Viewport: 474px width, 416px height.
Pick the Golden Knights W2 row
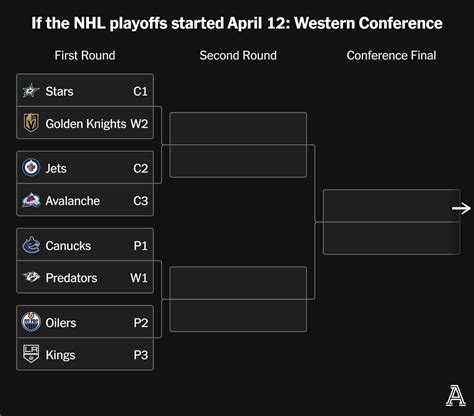(x=85, y=123)
